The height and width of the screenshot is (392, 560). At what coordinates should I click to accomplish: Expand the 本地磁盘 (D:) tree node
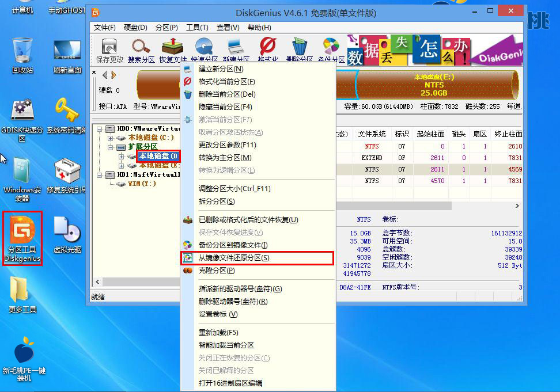coord(122,157)
